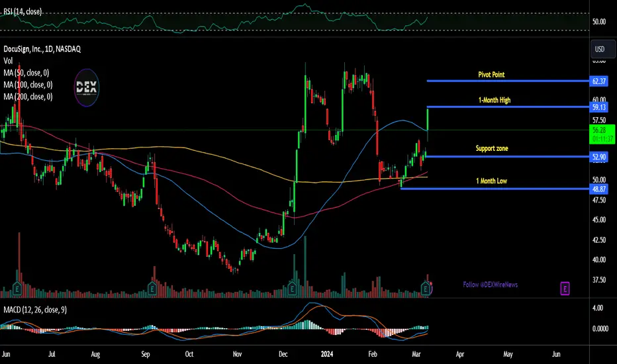Click the 2024 label on time axis
Image resolution: width=617 pixels, height=364 pixels.
(327, 354)
